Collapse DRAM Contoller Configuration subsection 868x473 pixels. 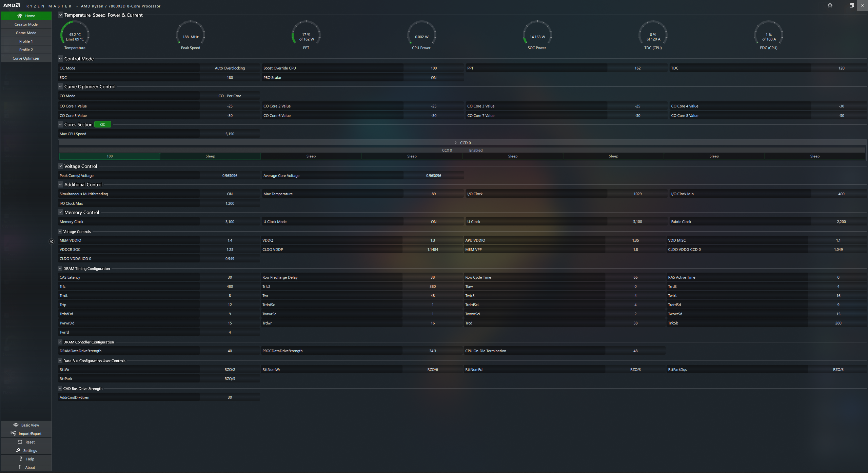(60, 342)
